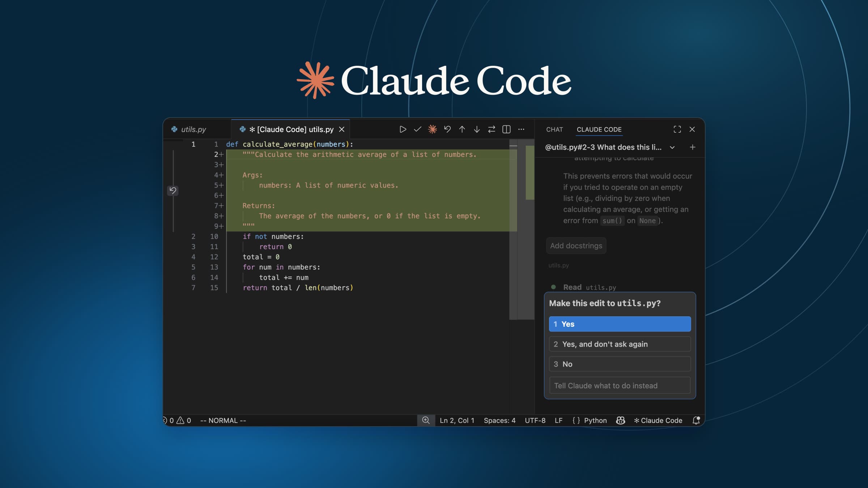This screenshot has height=488, width=868.
Task: Click the green diff region in the minimap
Action: coord(530,172)
